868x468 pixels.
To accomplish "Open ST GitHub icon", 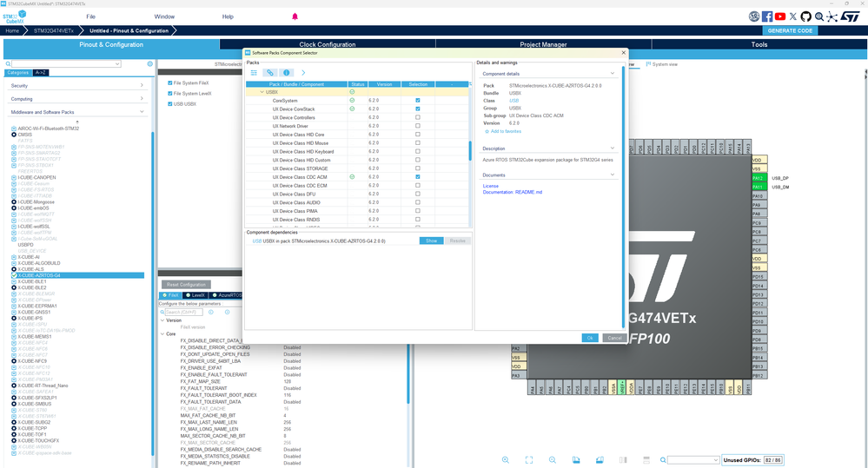I will [x=806, y=16].
